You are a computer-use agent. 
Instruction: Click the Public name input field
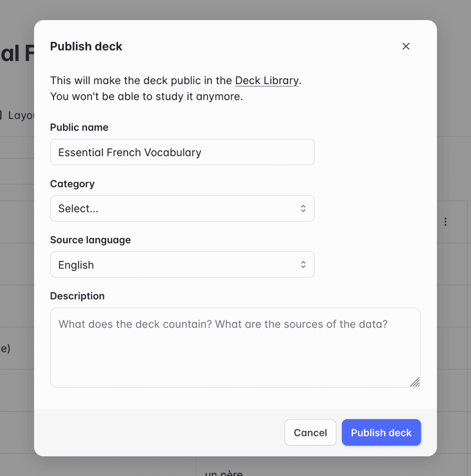pyautogui.click(x=183, y=152)
